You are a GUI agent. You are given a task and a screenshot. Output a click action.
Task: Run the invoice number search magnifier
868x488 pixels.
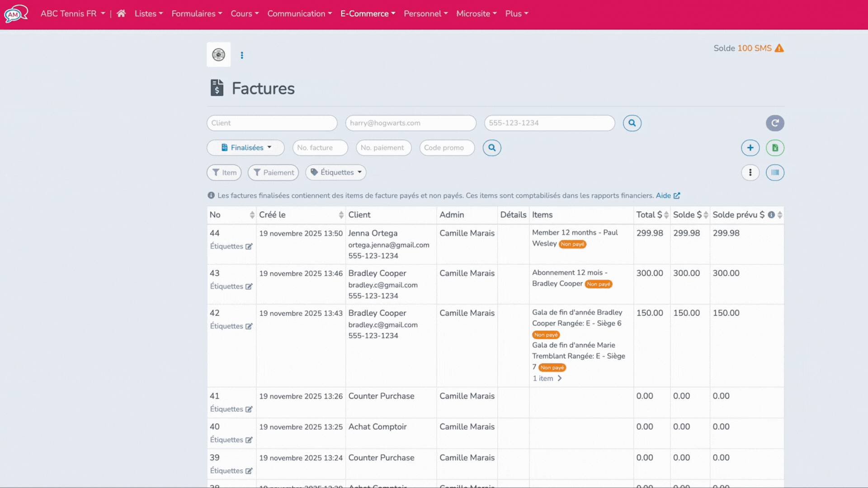click(x=492, y=148)
